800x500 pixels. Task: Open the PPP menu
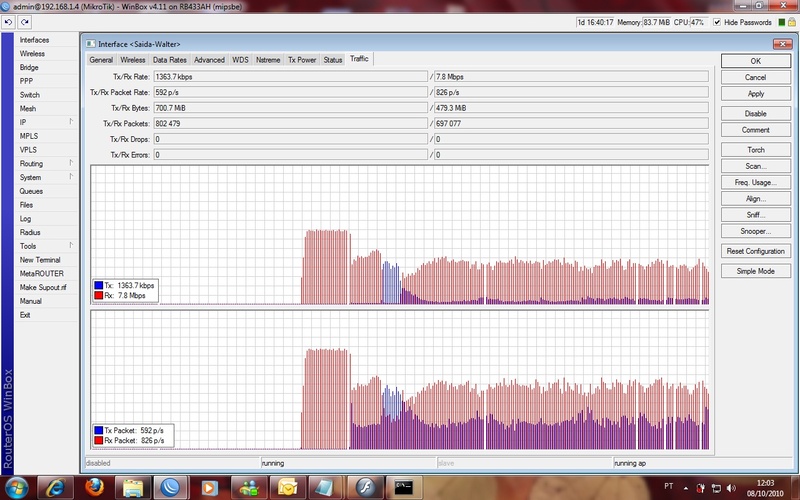tap(26, 81)
